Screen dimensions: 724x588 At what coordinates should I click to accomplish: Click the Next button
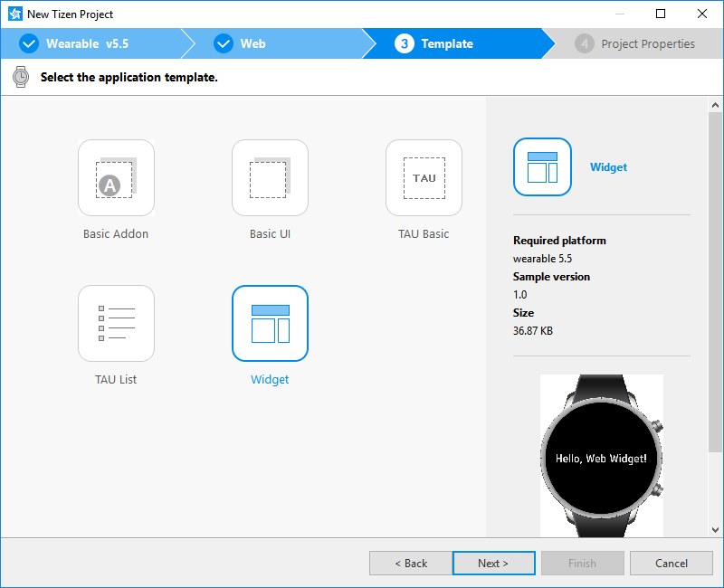(493, 563)
